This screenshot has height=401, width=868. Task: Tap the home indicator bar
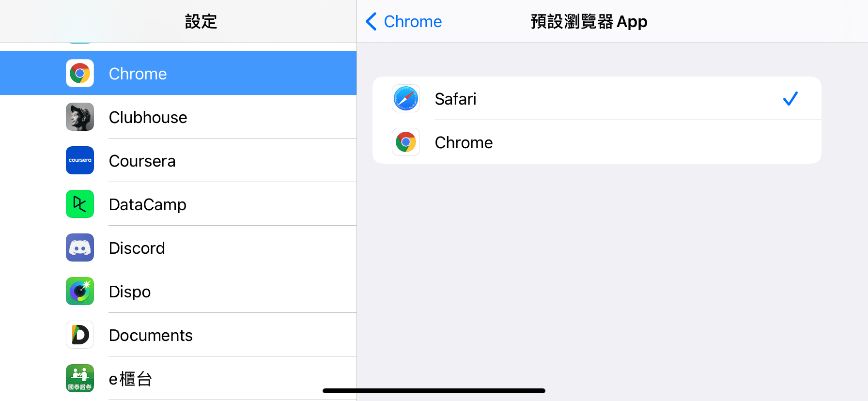434,391
